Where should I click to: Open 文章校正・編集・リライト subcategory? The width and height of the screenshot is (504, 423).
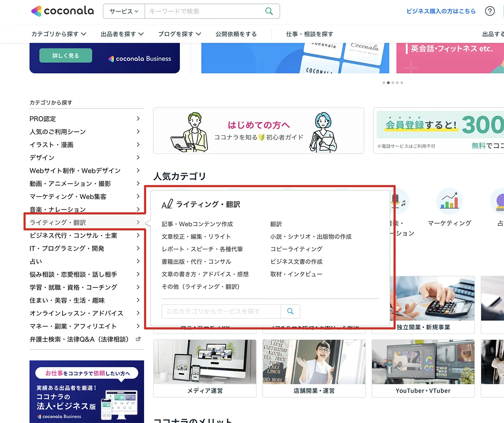click(x=196, y=237)
